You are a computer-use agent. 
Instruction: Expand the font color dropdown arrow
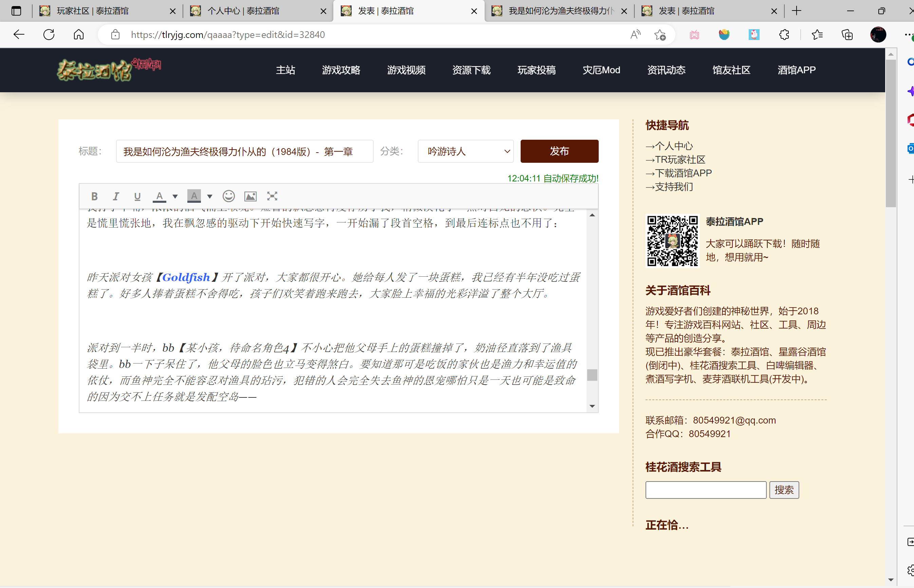pyautogui.click(x=175, y=196)
